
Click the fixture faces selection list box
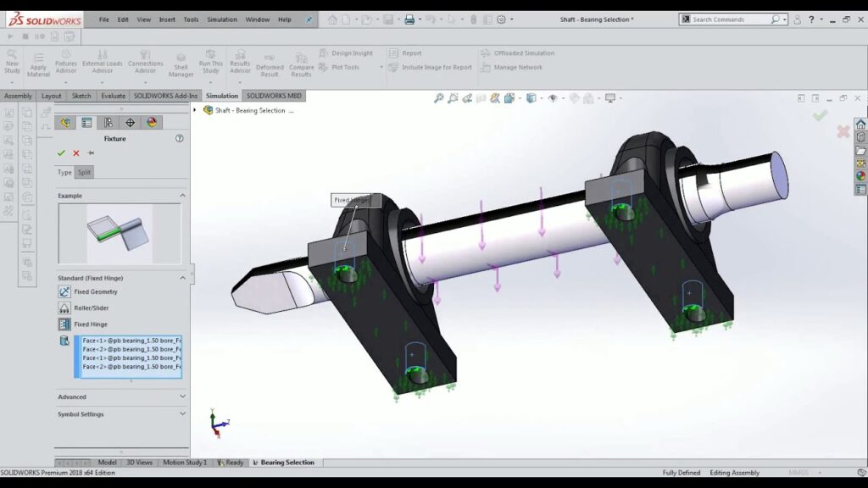(x=131, y=357)
